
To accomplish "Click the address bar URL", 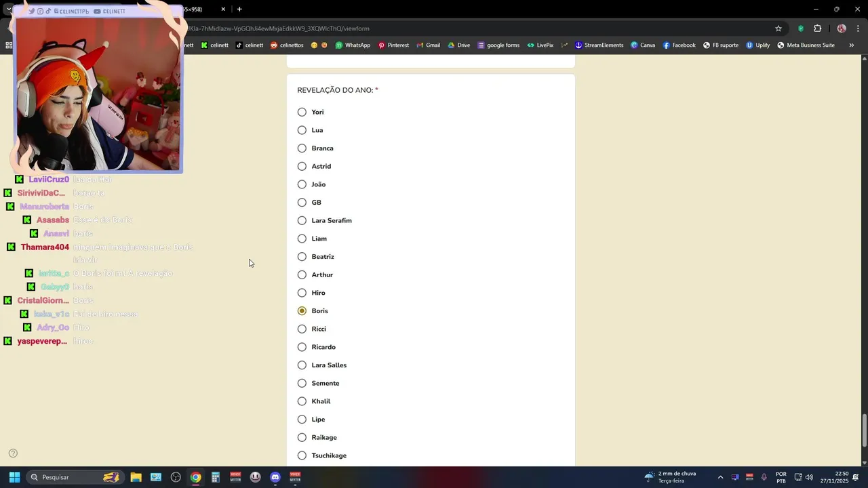I will [x=278, y=28].
